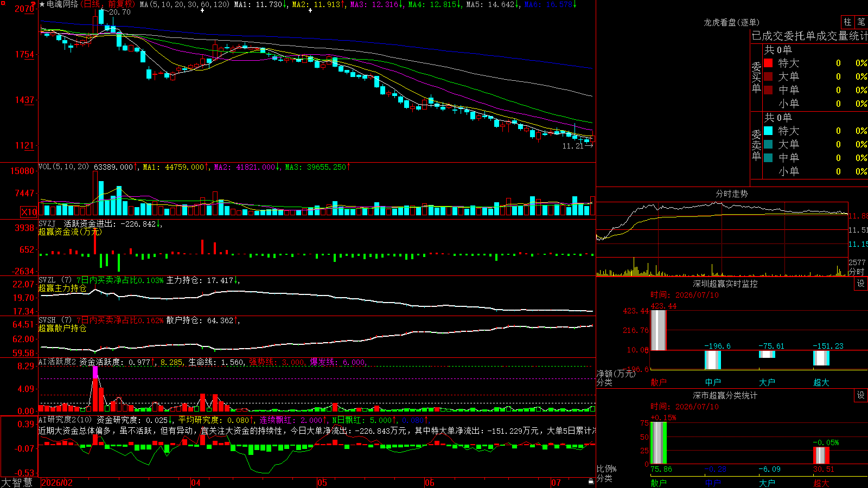Open 设 settings for 深圳超赢实时监控

(861, 284)
